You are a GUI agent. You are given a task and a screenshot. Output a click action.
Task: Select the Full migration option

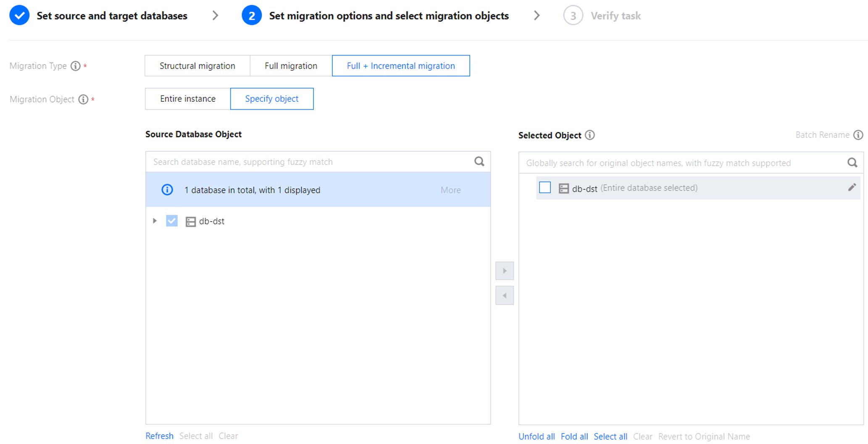(x=291, y=66)
